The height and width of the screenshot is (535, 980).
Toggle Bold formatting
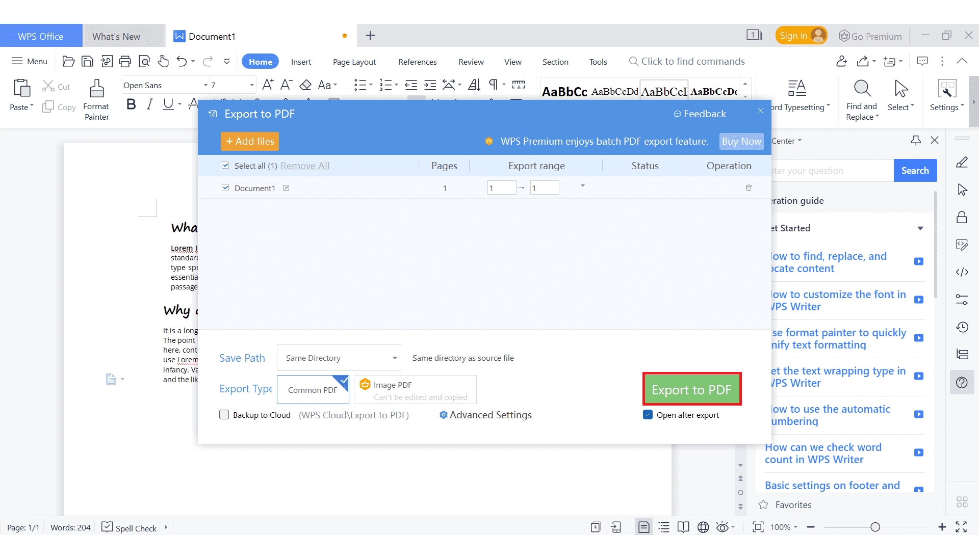(x=131, y=104)
